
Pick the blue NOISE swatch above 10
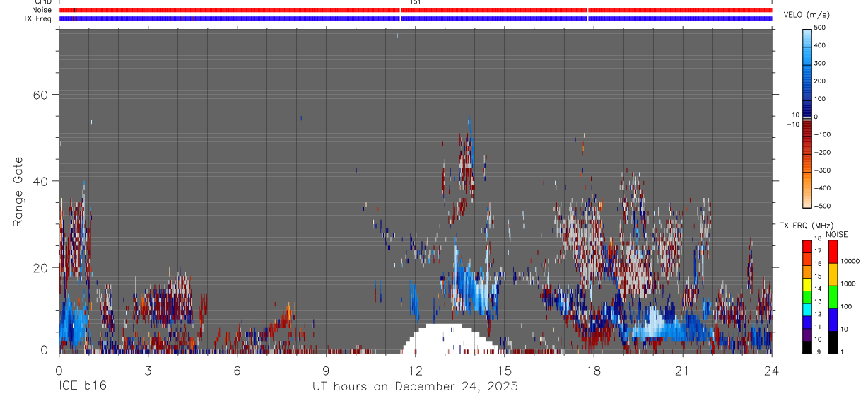(832, 319)
